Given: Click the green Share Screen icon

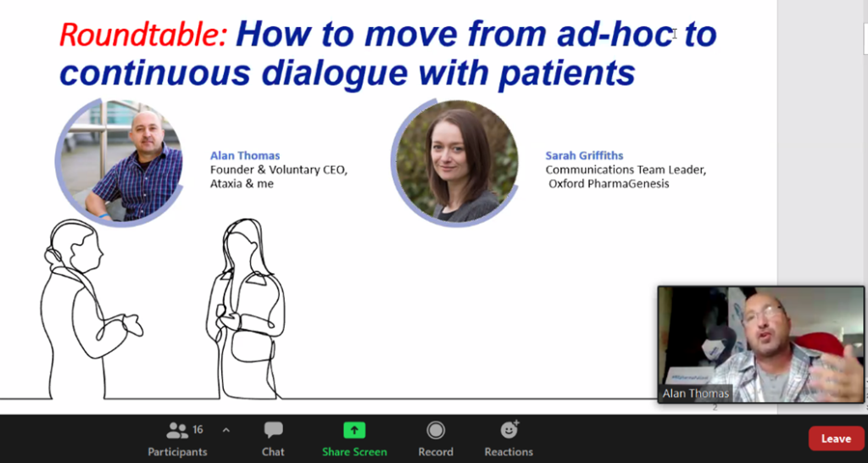Looking at the screenshot, I should point(354,430).
